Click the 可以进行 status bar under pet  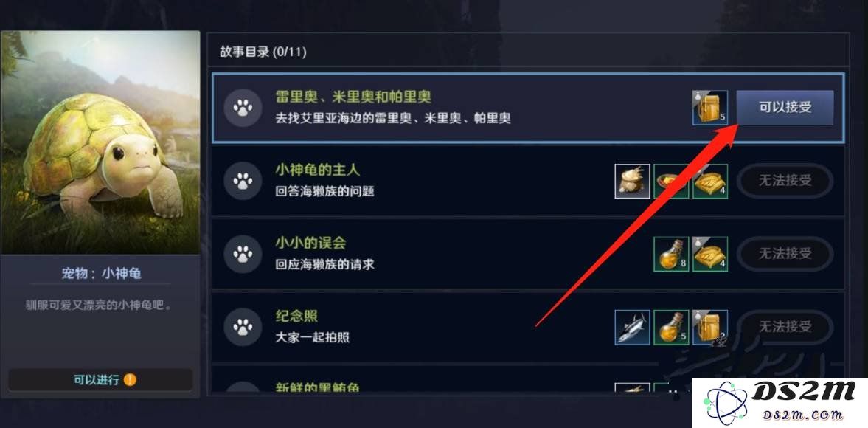tap(101, 380)
